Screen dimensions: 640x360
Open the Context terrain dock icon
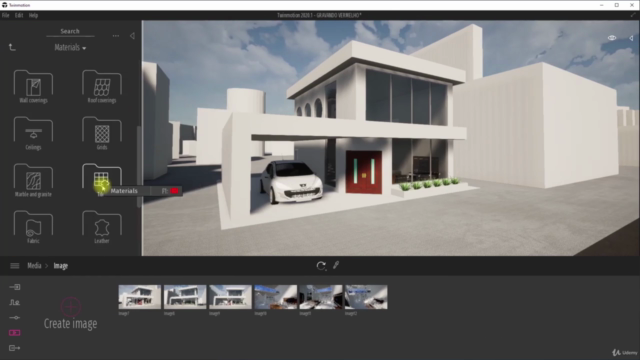click(15, 302)
